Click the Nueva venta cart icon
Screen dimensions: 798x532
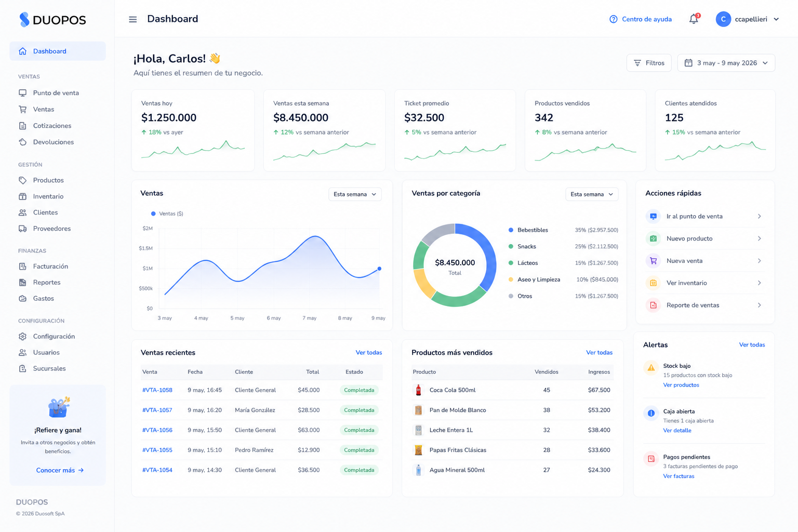coord(653,261)
